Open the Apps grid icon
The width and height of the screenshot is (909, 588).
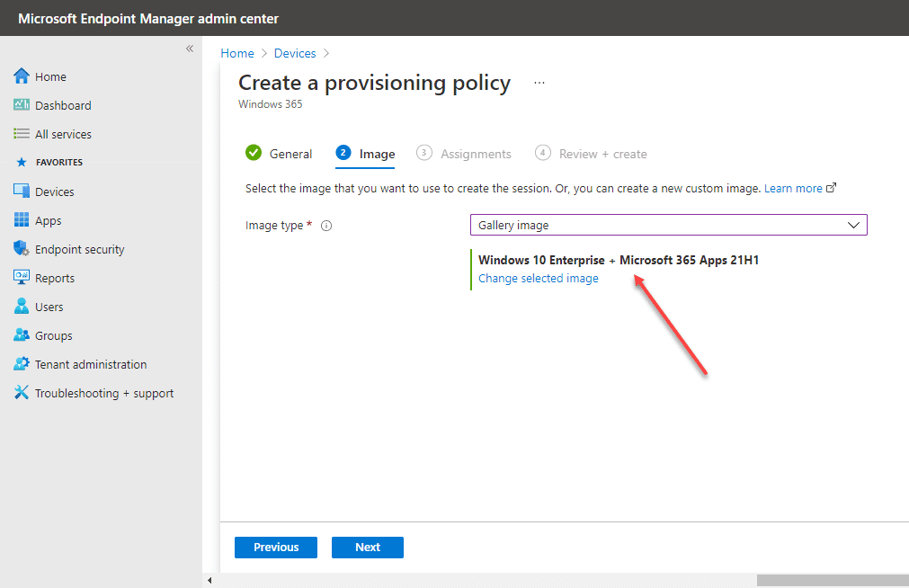tap(22, 220)
